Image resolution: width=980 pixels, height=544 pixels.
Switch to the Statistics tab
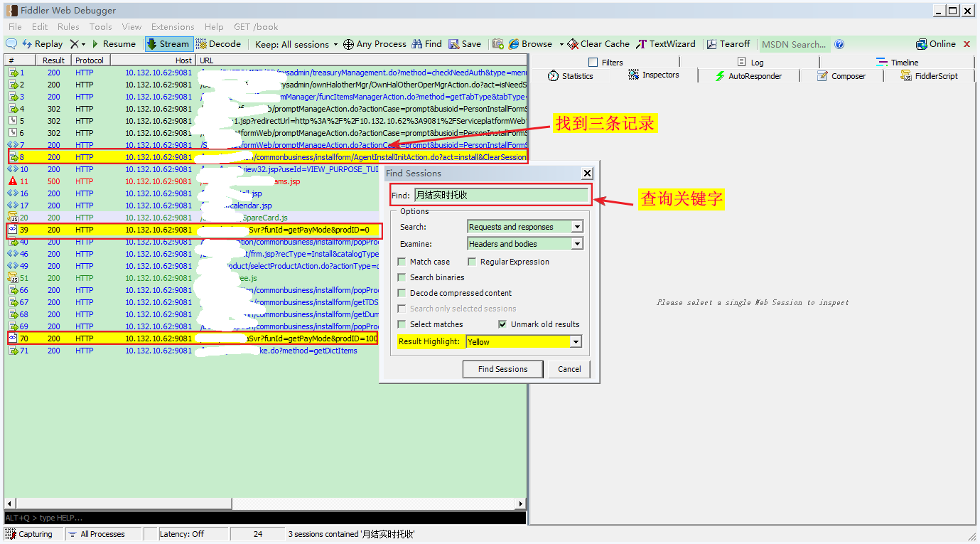click(x=571, y=75)
